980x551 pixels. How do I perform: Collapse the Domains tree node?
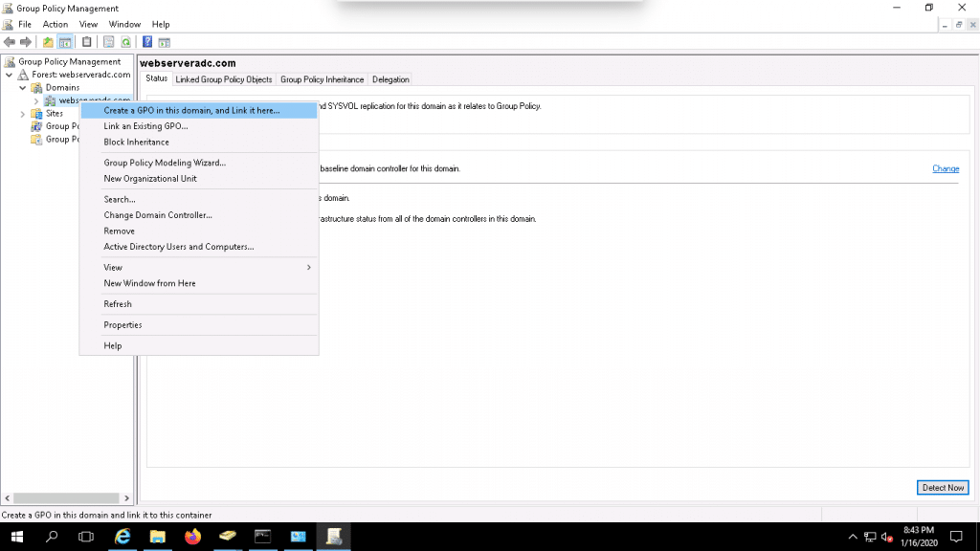pos(23,87)
